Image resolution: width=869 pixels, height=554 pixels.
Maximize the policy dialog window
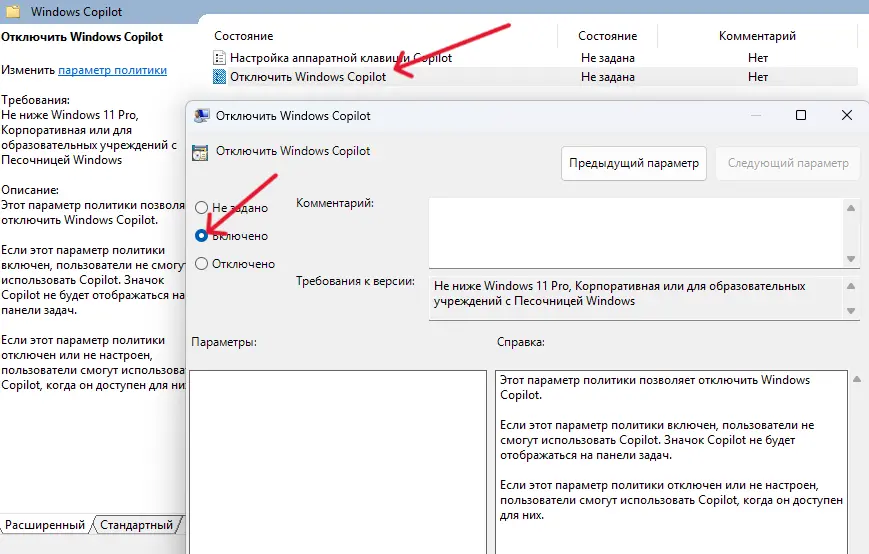point(801,115)
